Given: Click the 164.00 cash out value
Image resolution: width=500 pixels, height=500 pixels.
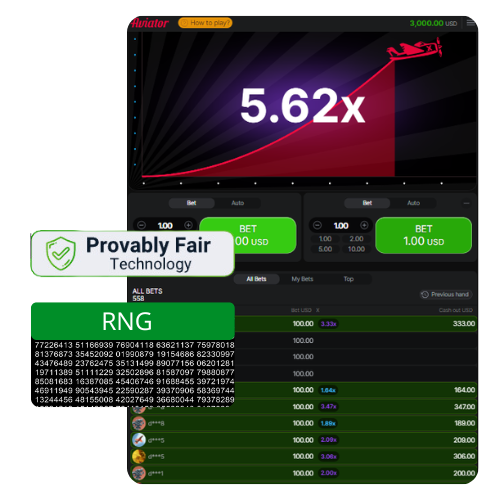Looking at the screenshot, I should (x=464, y=390).
